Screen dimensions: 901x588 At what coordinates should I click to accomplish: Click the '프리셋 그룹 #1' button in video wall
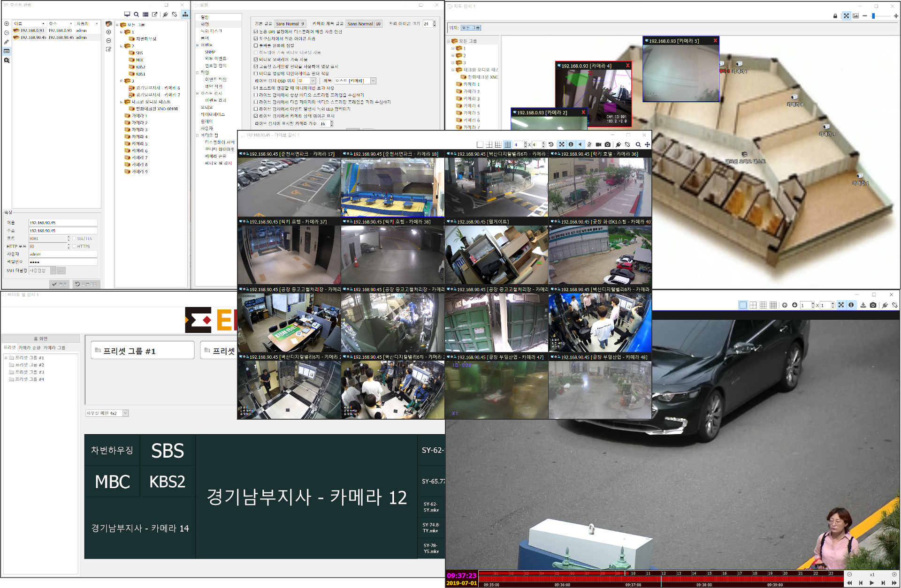point(142,351)
